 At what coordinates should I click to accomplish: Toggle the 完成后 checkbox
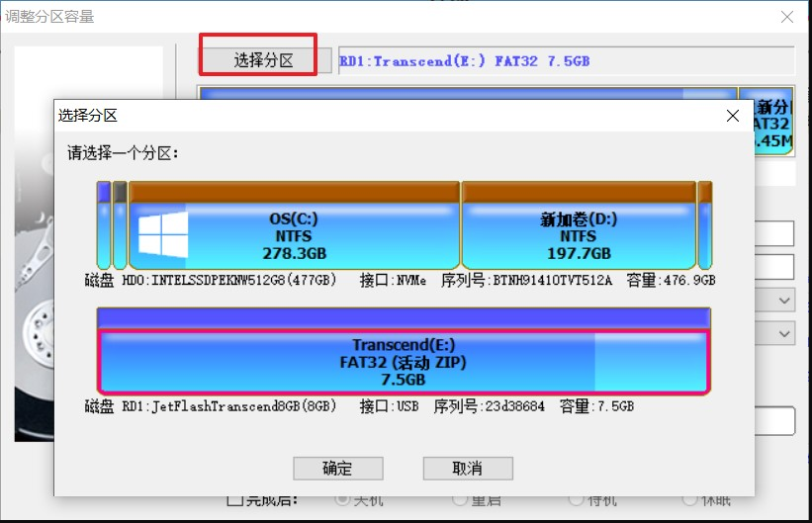pyautogui.click(x=234, y=501)
